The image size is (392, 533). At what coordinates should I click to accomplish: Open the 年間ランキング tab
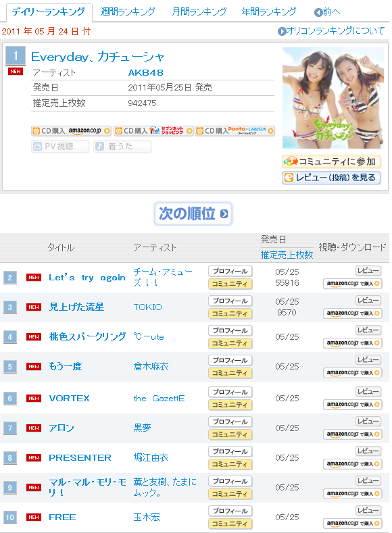[269, 12]
